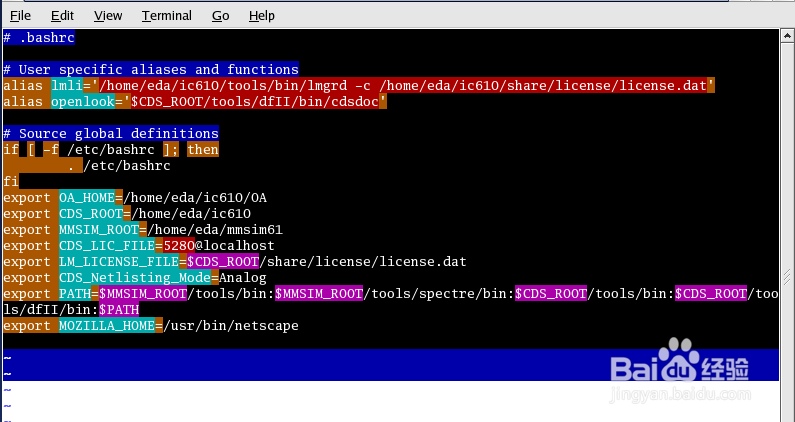The height and width of the screenshot is (422, 795).
Task: Click the '/usr/bin/netscape' path
Action: (x=231, y=326)
